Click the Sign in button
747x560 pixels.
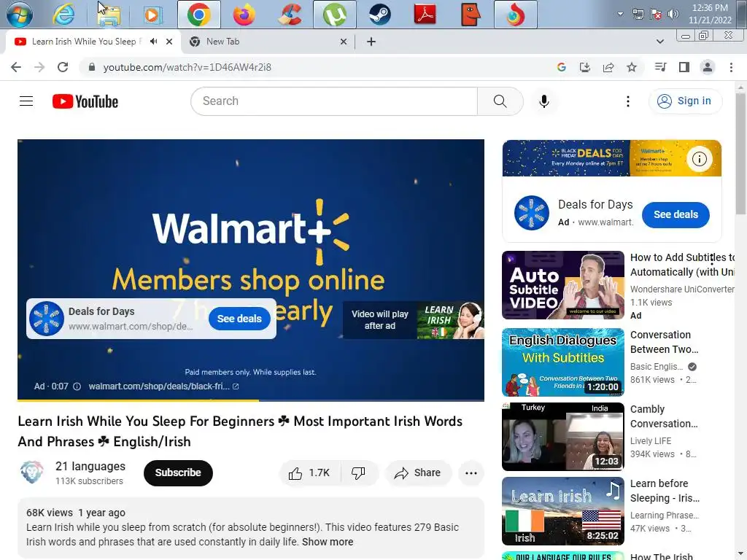685,101
